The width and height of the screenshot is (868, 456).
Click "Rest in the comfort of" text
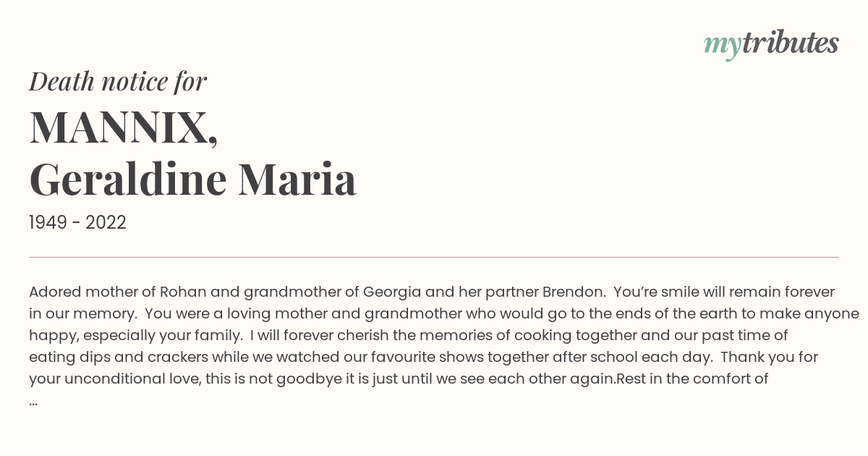692,379
